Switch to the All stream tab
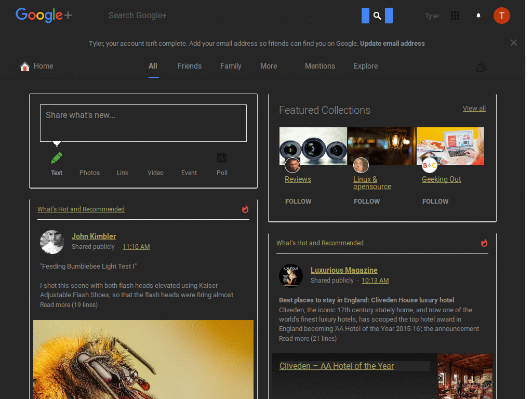This screenshot has width=532, height=399. [x=153, y=66]
